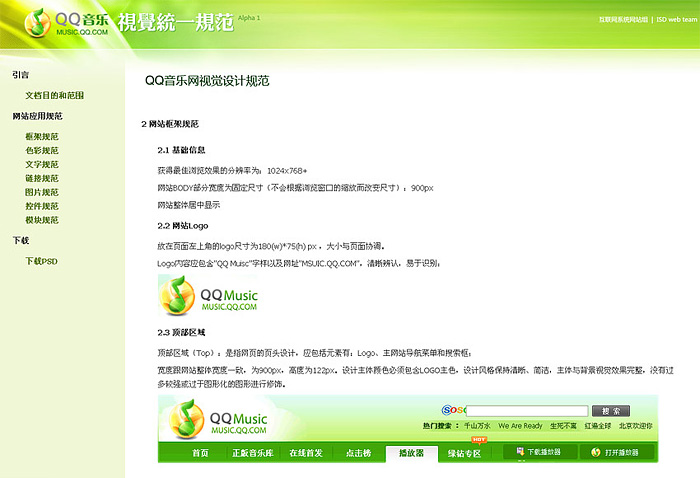Navigate to 图片规范 page

[42, 192]
